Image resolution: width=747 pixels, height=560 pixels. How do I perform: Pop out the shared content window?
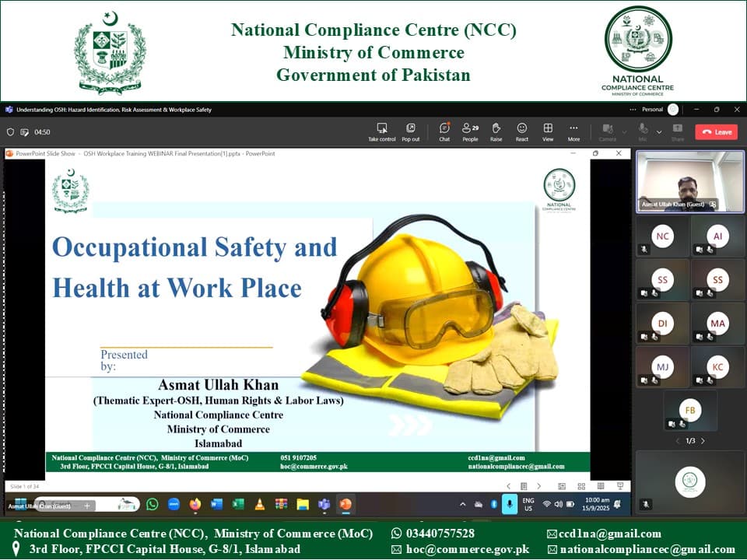[410, 131]
